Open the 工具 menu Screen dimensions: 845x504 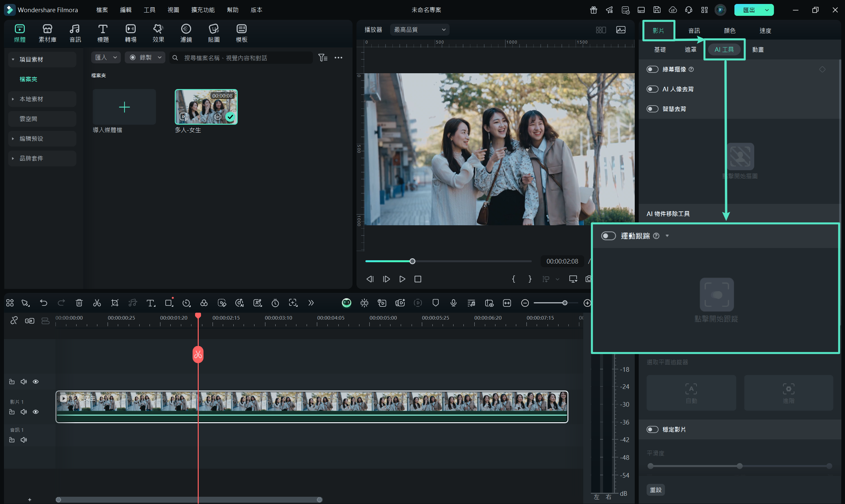coord(150,10)
